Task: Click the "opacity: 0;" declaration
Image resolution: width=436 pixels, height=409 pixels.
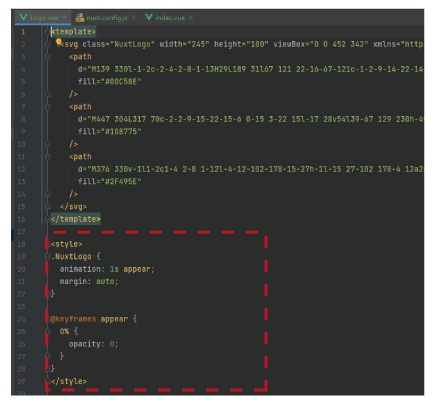Action: tap(93, 344)
